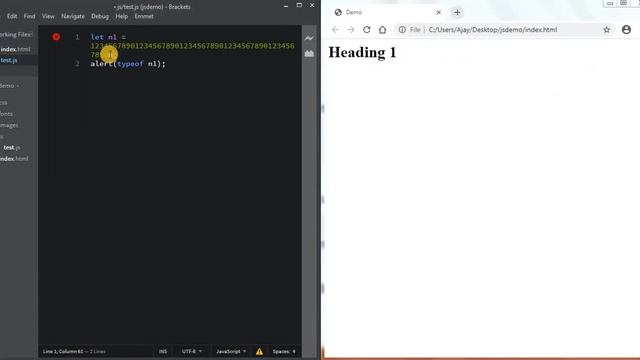Open Live Preview lightning icon in Brackets
Image resolution: width=640 pixels, height=360 pixels.
click(x=309, y=38)
